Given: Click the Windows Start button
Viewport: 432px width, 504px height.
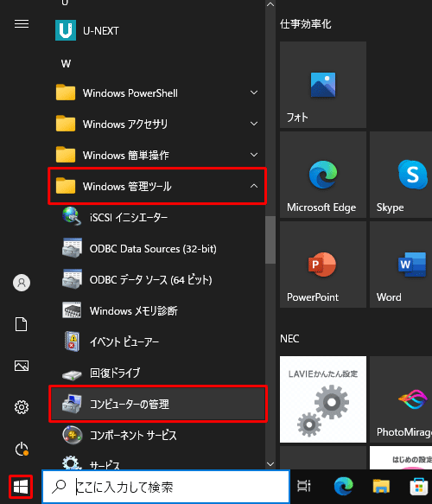Looking at the screenshot, I should click(x=21, y=487).
